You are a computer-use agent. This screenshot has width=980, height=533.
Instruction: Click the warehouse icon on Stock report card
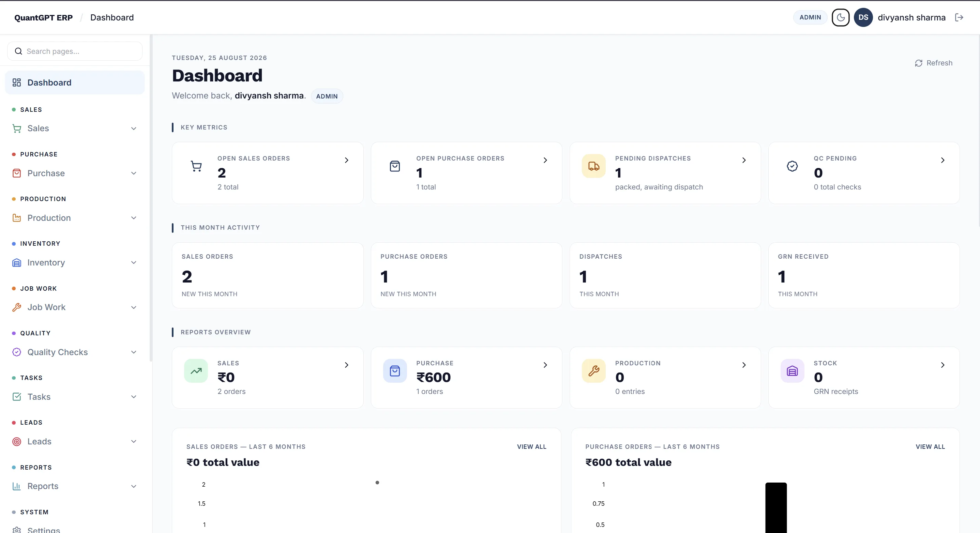point(792,371)
